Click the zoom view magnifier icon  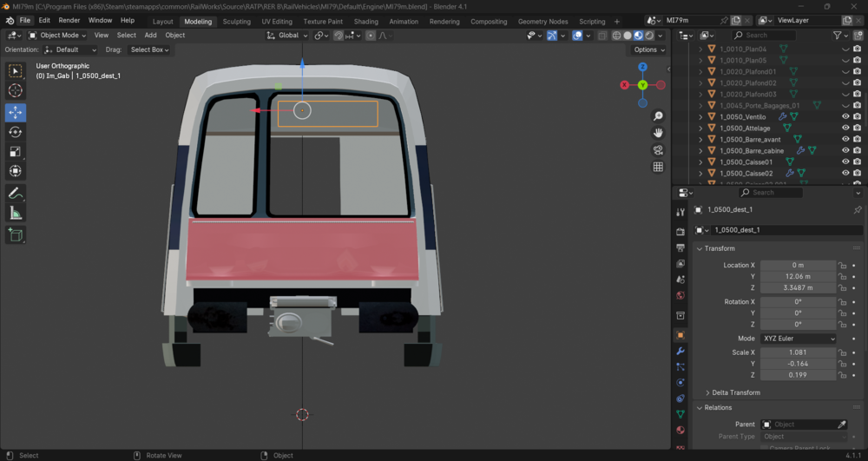point(658,116)
